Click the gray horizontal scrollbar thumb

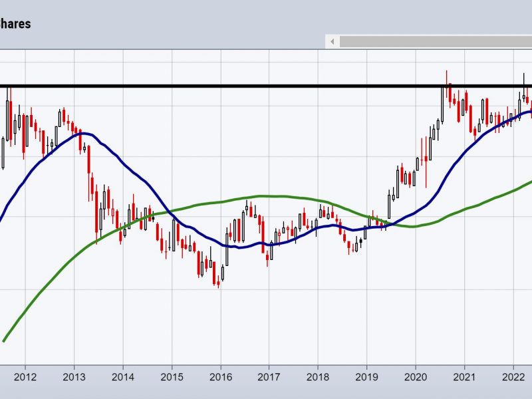click(x=436, y=42)
